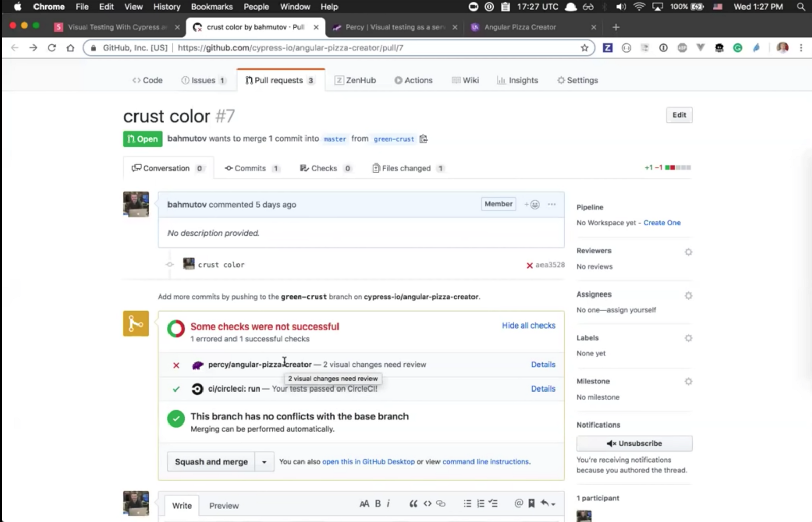Viewport: 812px width, 522px height.
Task: Click the Create One workspace link
Action: click(x=662, y=223)
